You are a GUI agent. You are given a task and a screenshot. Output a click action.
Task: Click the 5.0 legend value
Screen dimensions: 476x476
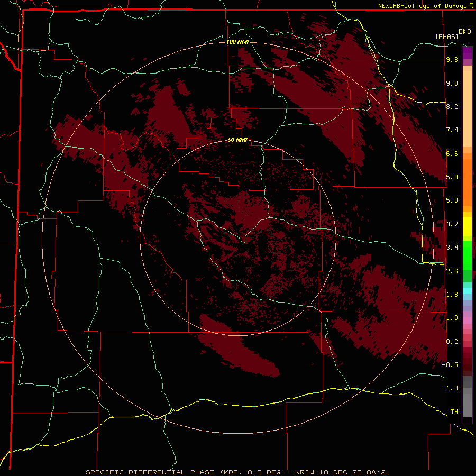452,200
